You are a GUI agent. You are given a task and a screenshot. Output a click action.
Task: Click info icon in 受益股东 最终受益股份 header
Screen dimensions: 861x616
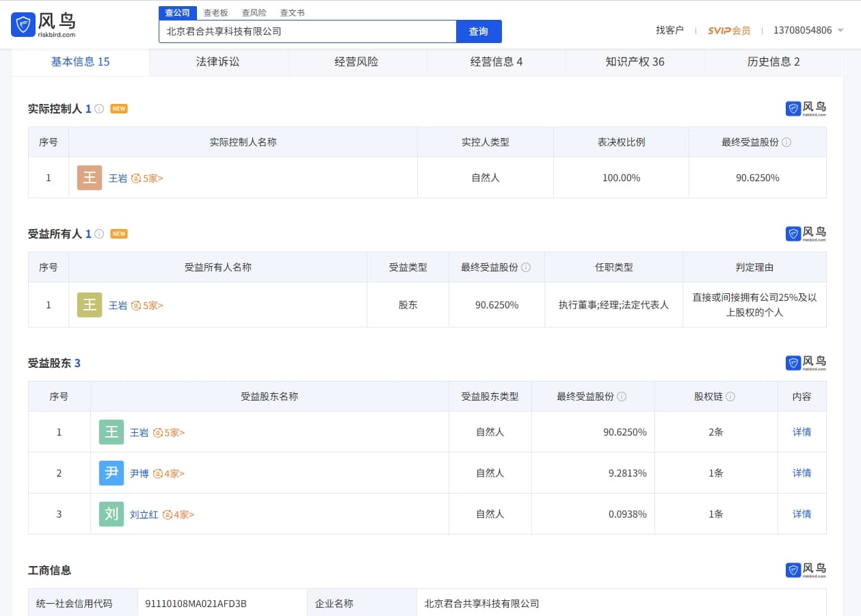coord(622,397)
